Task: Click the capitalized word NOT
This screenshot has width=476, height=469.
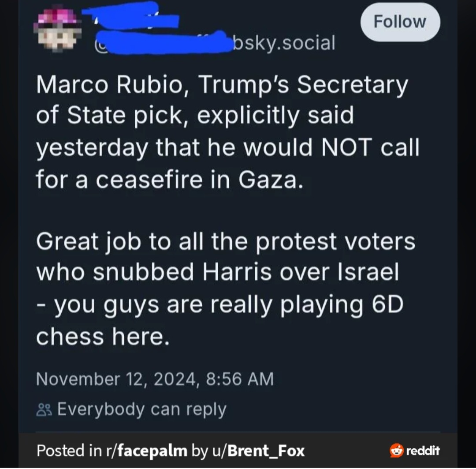Action: (346, 147)
